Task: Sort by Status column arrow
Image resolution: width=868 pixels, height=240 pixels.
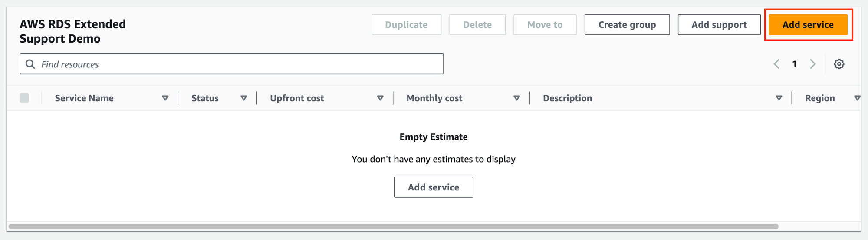Action: click(x=243, y=98)
